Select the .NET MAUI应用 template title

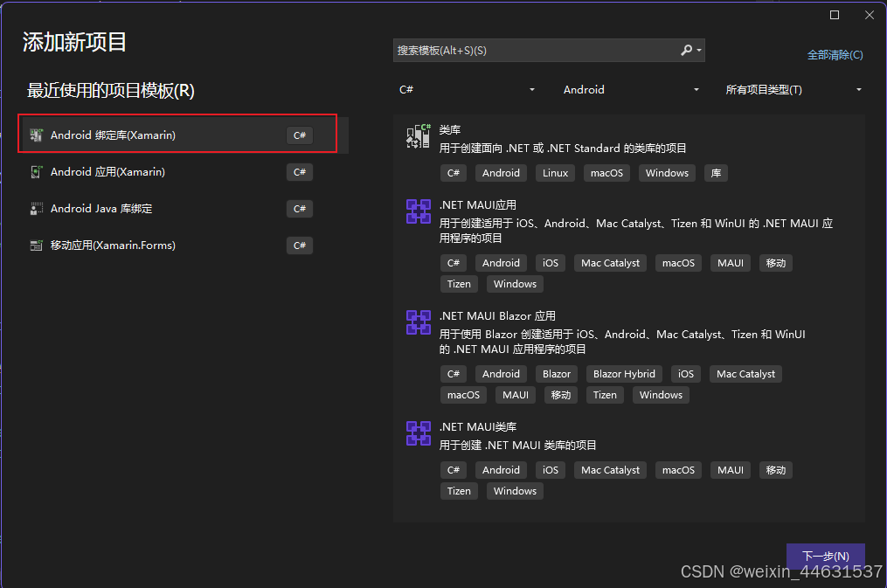(477, 205)
